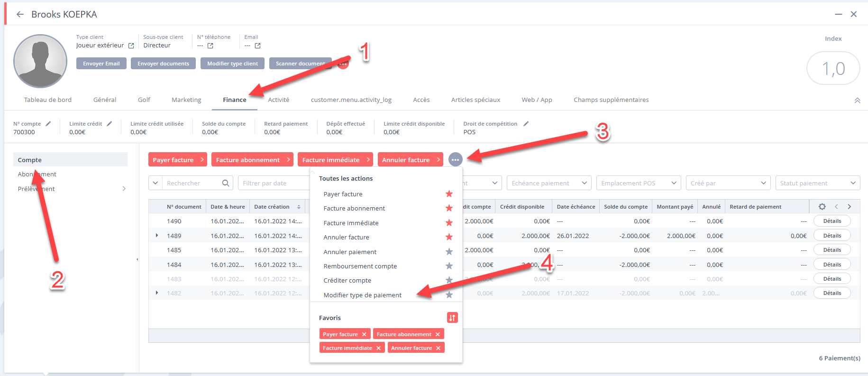Favorite the star next to Remboursement compte
Viewport: 868px width, 376px height.
(x=449, y=266)
